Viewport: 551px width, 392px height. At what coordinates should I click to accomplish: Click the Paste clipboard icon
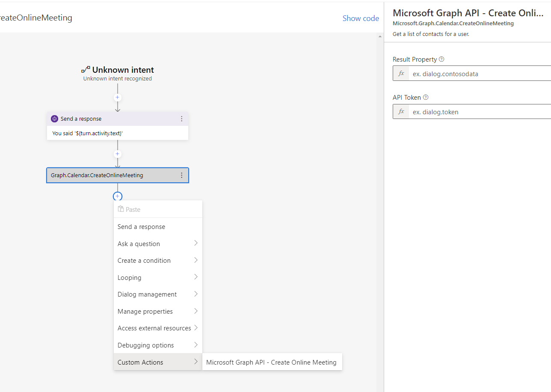(121, 209)
